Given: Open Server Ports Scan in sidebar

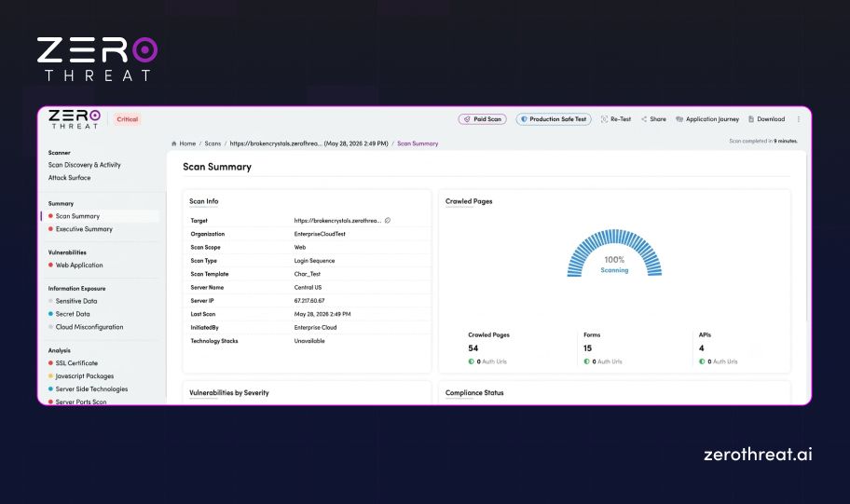Looking at the screenshot, I should pos(81,402).
